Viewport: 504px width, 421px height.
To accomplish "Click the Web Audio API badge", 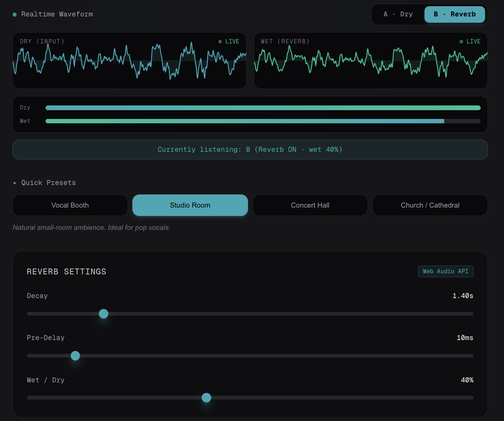I will point(445,271).
